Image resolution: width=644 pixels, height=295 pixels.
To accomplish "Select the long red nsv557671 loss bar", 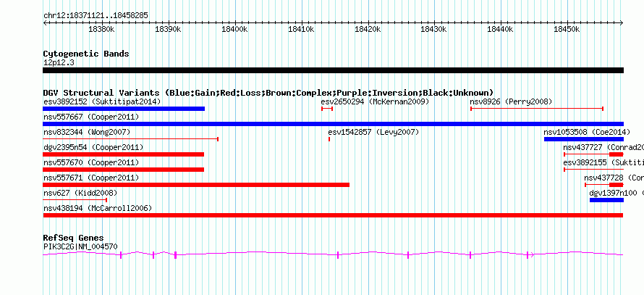I will (x=196, y=185).
